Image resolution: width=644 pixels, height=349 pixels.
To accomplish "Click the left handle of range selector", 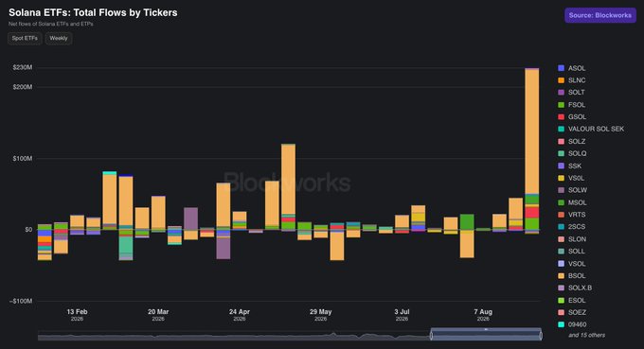I will click(x=431, y=336).
